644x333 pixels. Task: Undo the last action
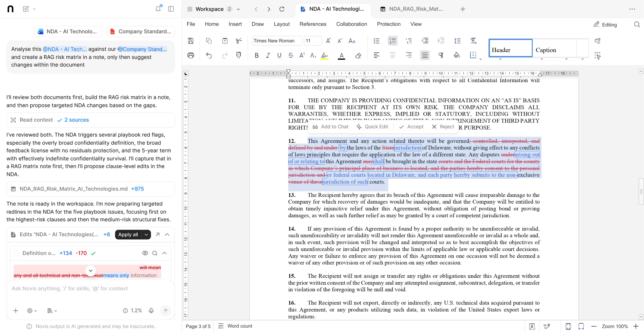click(209, 55)
